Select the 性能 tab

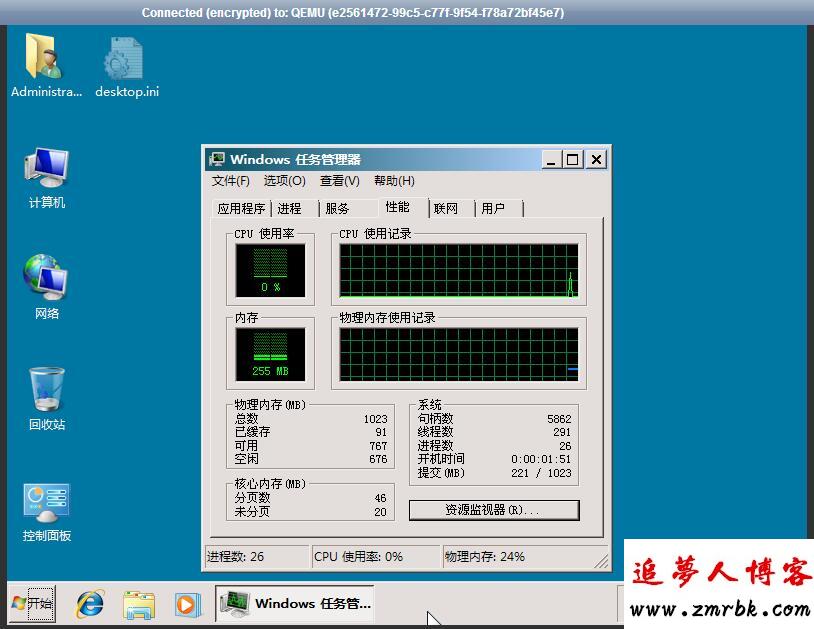tap(403, 207)
